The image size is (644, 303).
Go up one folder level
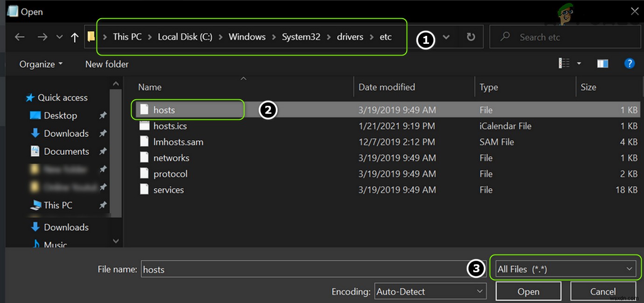point(76,37)
